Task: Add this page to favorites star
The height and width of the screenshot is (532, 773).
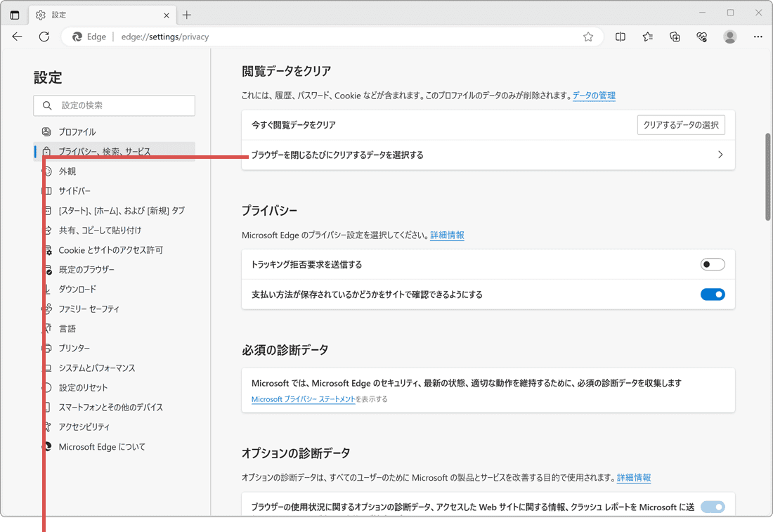Action: point(588,37)
